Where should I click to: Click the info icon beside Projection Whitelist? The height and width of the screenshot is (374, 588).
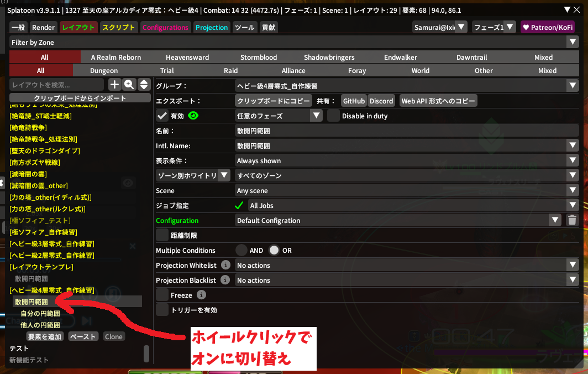[225, 266]
